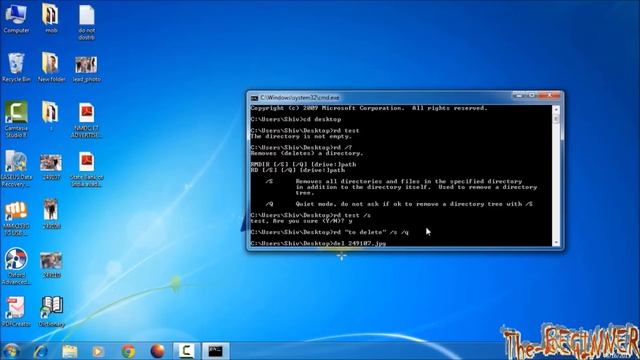This screenshot has height=360, width=640.
Task: Open the cmd window system menu icon
Action: (x=255, y=98)
